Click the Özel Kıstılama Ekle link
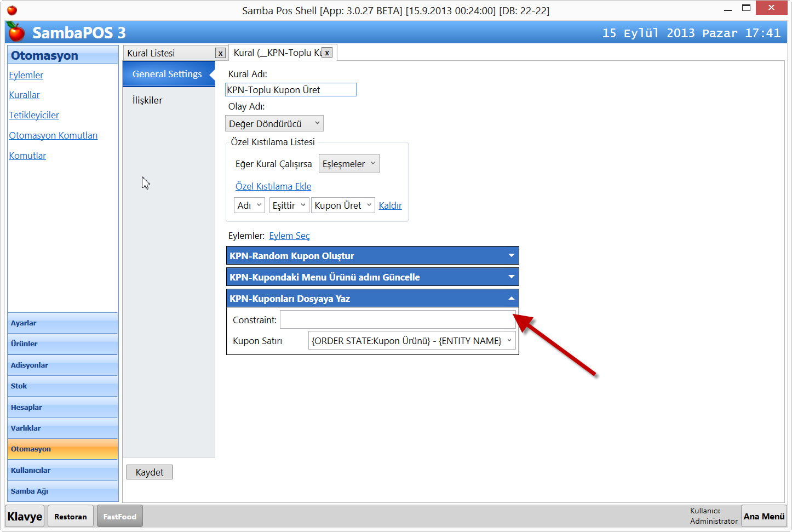This screenshot has width=792, height=532. tap(273, 186)
